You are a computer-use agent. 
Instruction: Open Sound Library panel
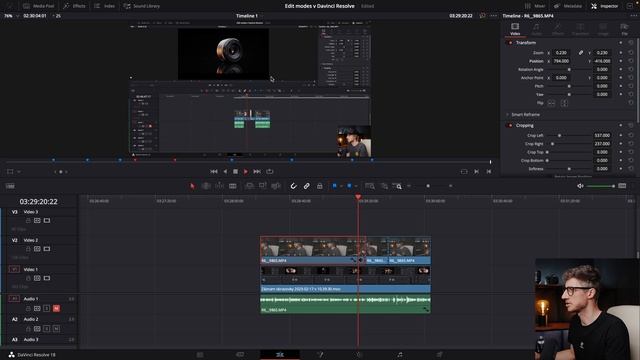(x=142, y=6)
